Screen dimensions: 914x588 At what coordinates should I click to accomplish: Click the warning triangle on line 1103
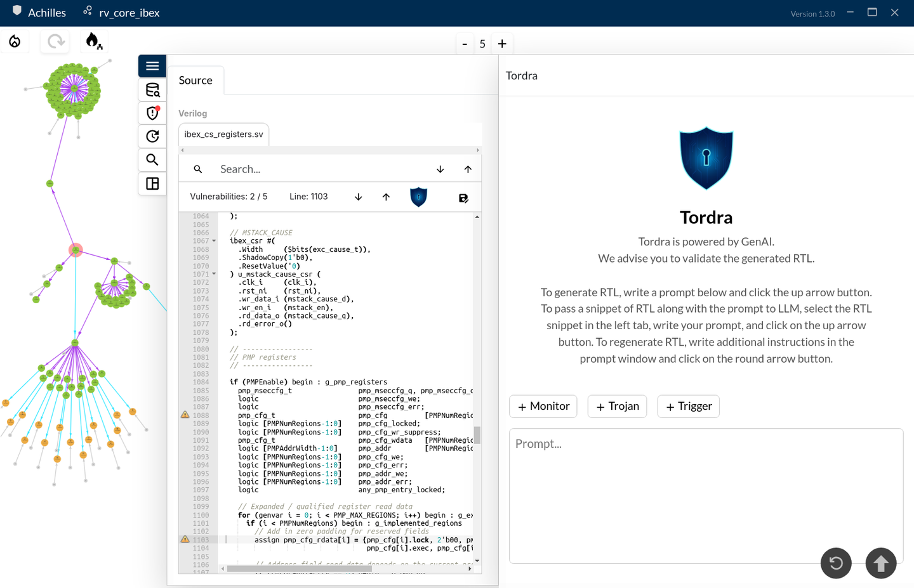coord(185,539)
